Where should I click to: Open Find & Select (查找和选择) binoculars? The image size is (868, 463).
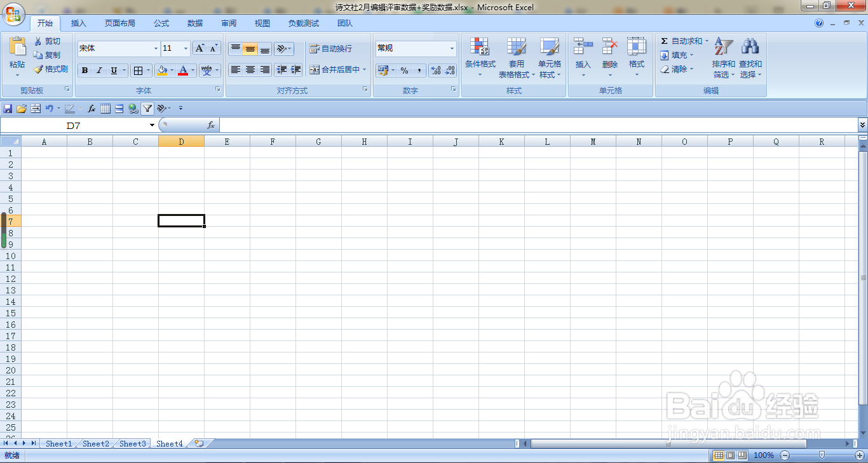point(750,58)
